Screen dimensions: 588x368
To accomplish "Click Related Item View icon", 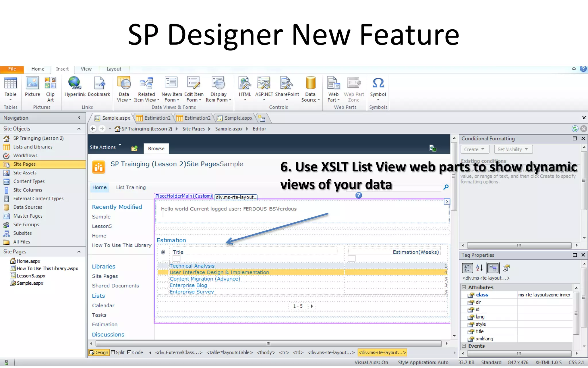I will [x=146, y=89].
